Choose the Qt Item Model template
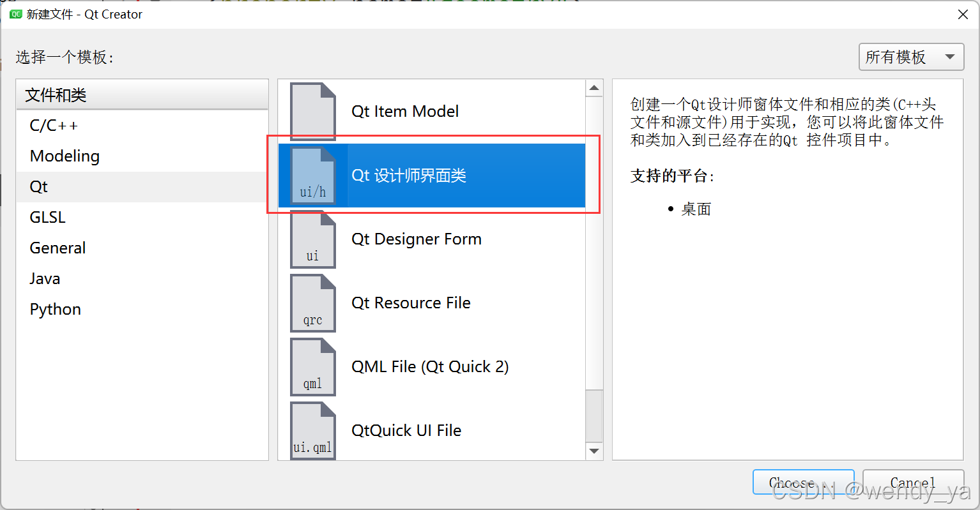The image size is (980, 510). pyautogui.click(x=432, y=111)
